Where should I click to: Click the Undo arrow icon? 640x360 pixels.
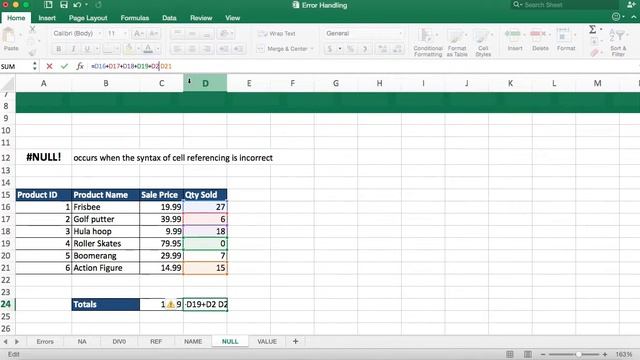tap(77, 5)
